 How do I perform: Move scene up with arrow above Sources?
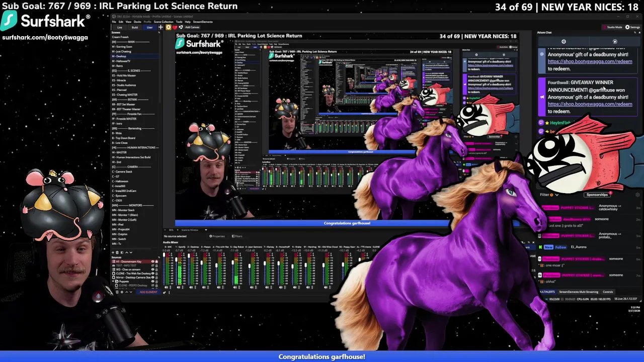click(127, 252)
